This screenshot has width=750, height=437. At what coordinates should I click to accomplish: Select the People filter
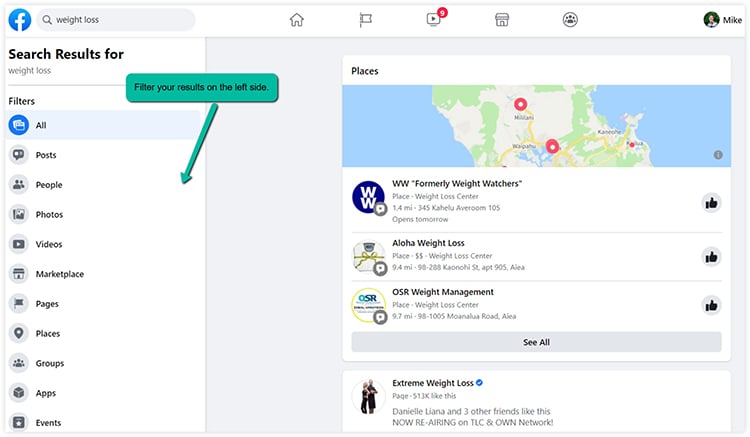tap(103, 185)
